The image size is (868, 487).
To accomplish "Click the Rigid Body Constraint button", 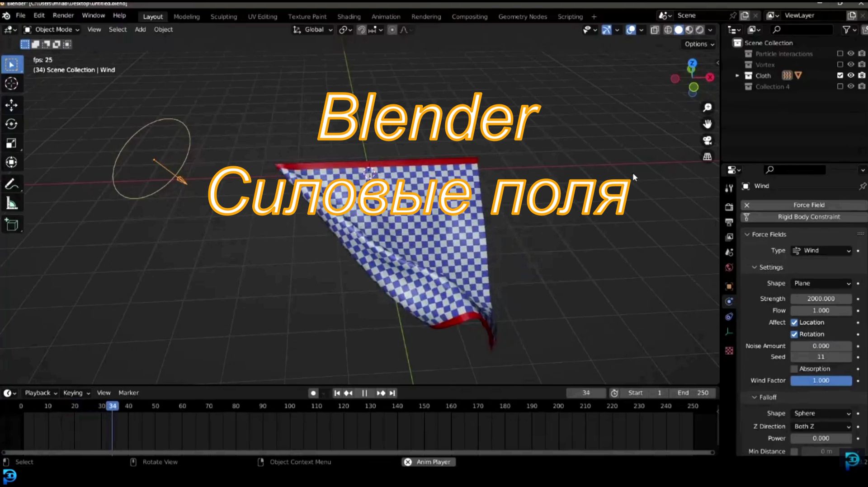I will pos(804,217).
